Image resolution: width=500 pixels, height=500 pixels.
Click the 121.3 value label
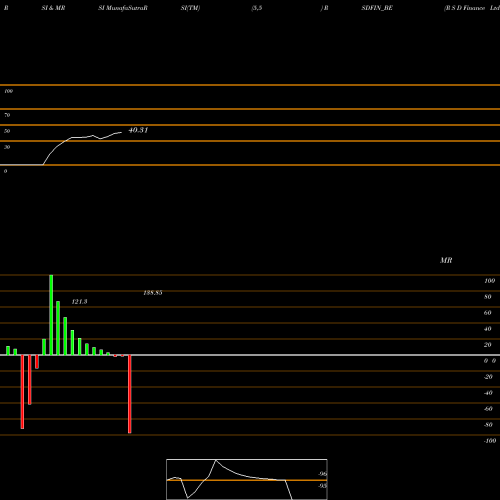point(79,302)
